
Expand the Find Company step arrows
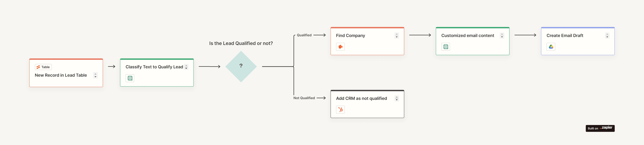(x=396, y=36)
